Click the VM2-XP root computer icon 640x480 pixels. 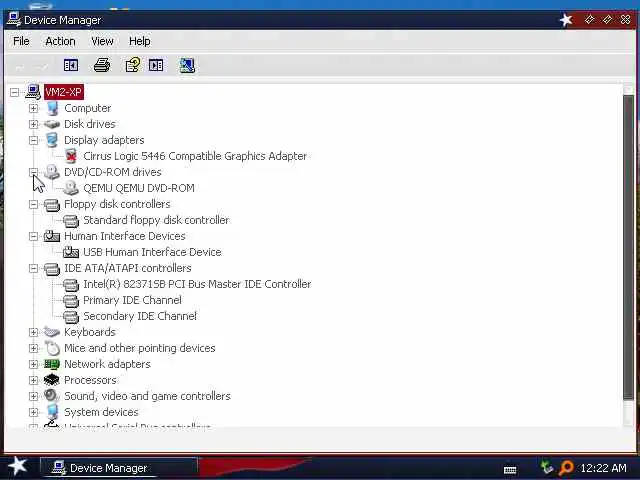point(33,92)
